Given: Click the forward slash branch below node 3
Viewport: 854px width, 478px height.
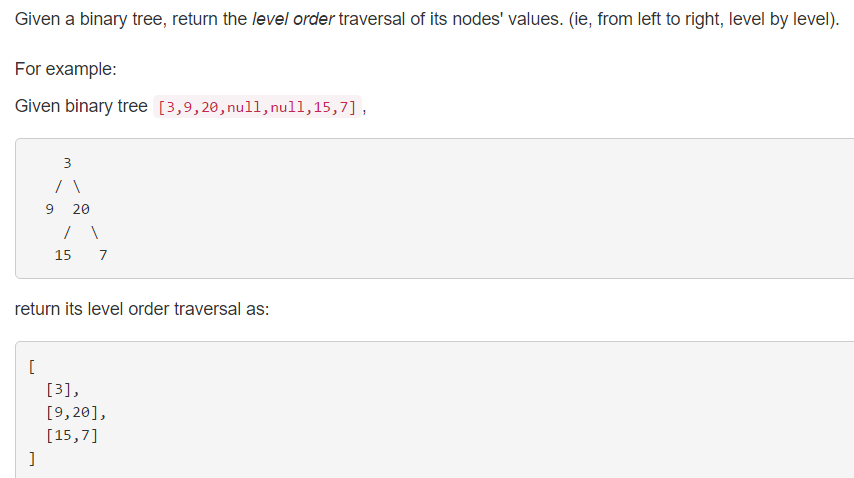Looking at the screenshot, I should (x=58, y=187).
